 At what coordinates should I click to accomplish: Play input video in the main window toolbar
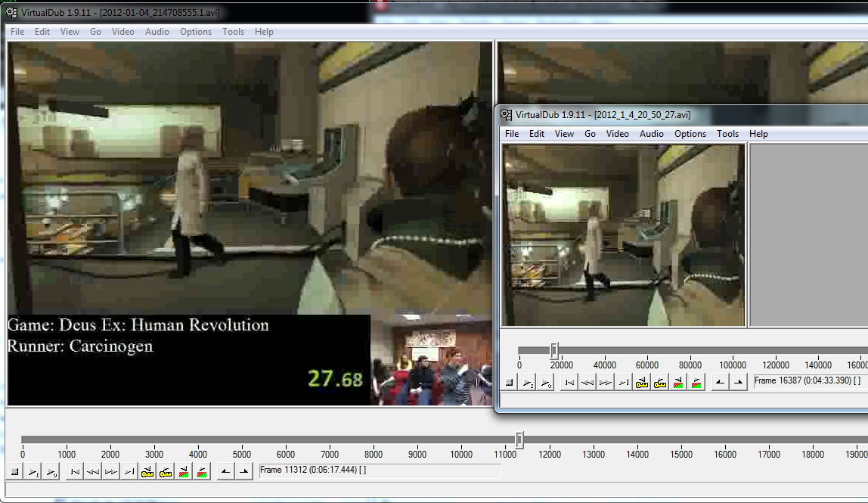coord(33,472)
